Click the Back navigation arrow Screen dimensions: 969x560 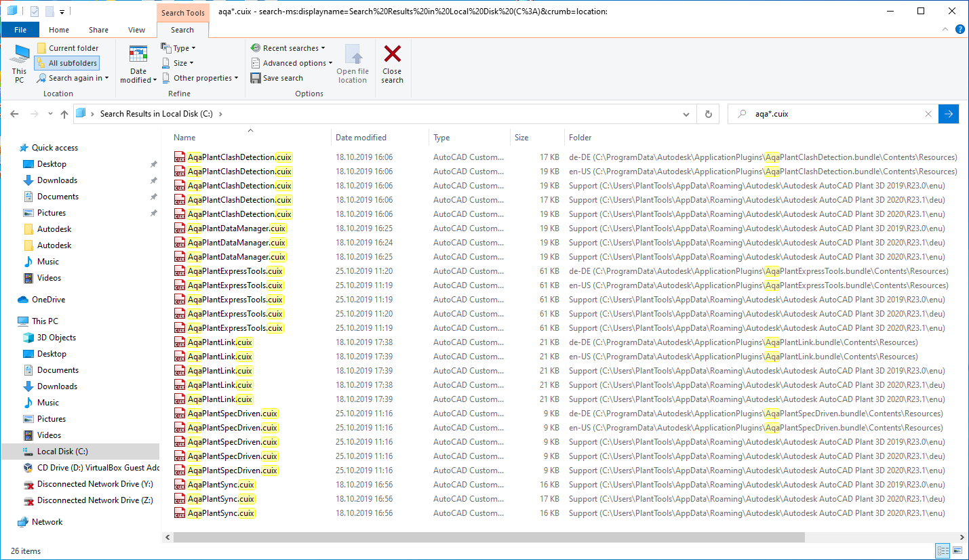(x=14, y=114)
